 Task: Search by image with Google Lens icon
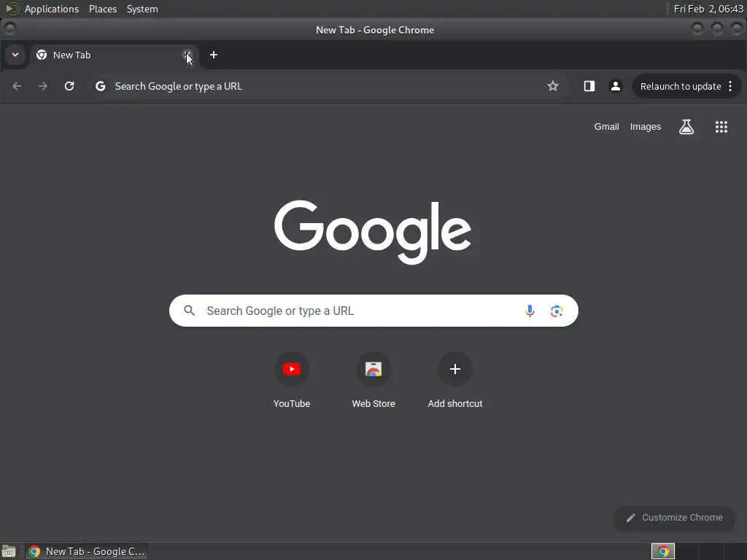click(557, 311)
